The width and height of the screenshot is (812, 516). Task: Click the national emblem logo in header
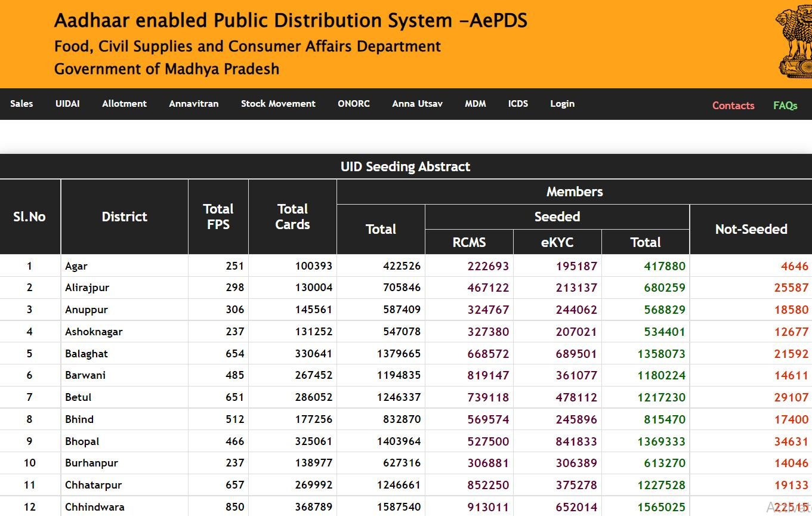coord(794,41)
